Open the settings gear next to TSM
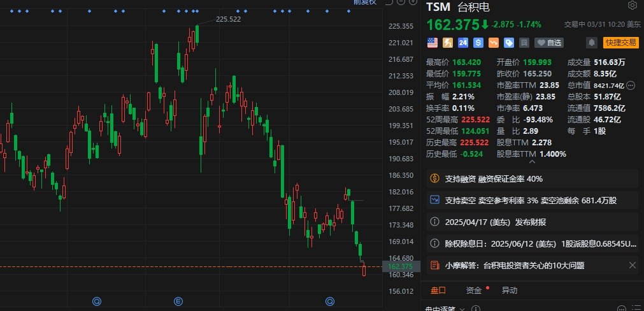 [632, 6]
